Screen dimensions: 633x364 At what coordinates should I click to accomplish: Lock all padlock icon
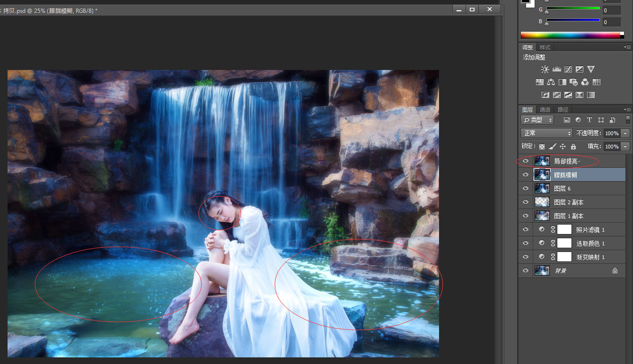pyautogui.click(x=573, y=147)
